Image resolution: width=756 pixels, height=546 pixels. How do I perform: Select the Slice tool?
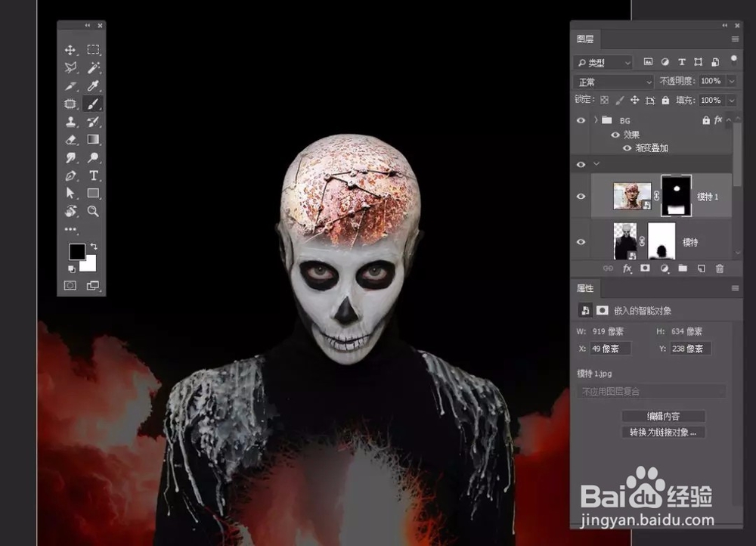click(x=70, y=86)
